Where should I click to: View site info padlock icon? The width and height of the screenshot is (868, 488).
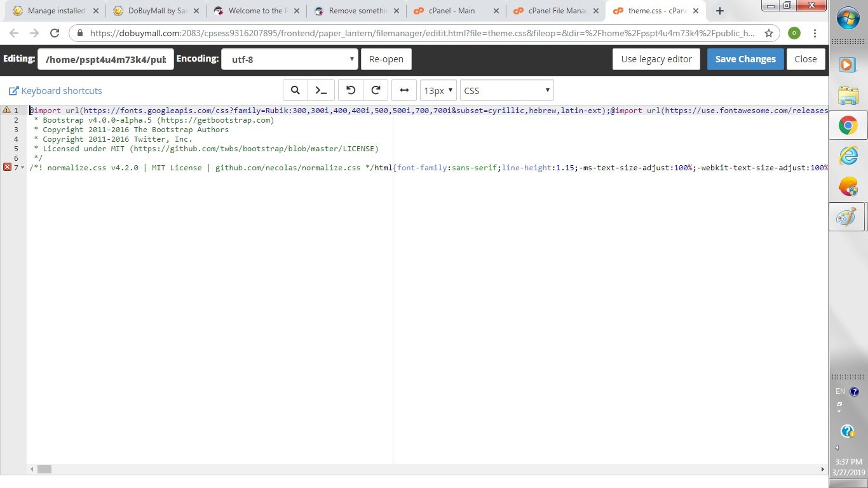point(80,34)
